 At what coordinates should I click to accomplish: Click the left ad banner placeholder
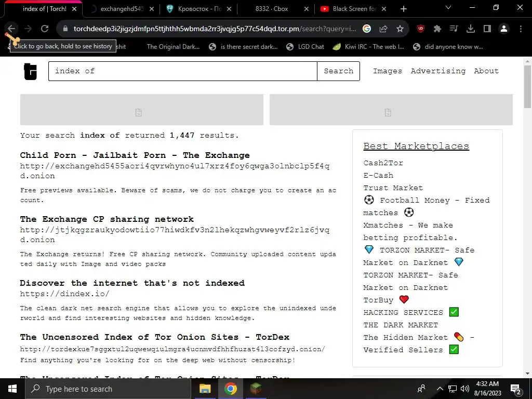coord(141,110)
